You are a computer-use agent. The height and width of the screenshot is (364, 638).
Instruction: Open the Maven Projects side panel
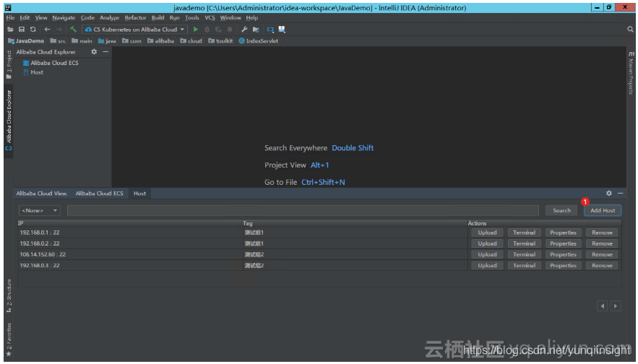click(x=631, y=73)
